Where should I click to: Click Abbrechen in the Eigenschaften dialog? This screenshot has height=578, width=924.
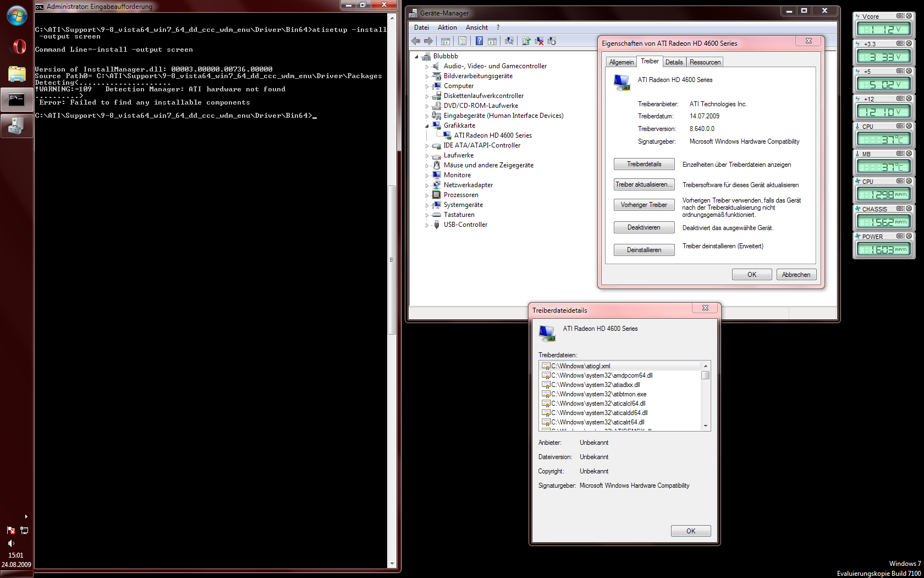796,275
